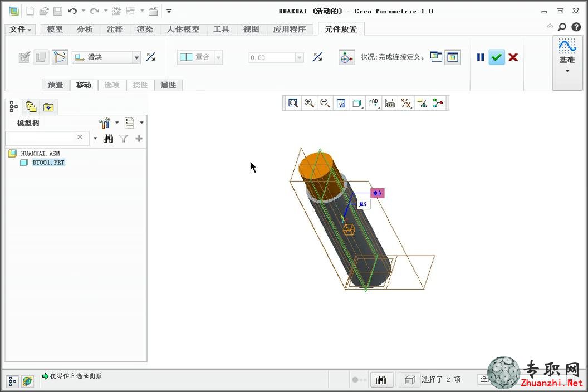Image resolution: width=588 pixels, height=392 pixels.
Task: Toggle the embedded browser from status bar
Action: point(27,381)
